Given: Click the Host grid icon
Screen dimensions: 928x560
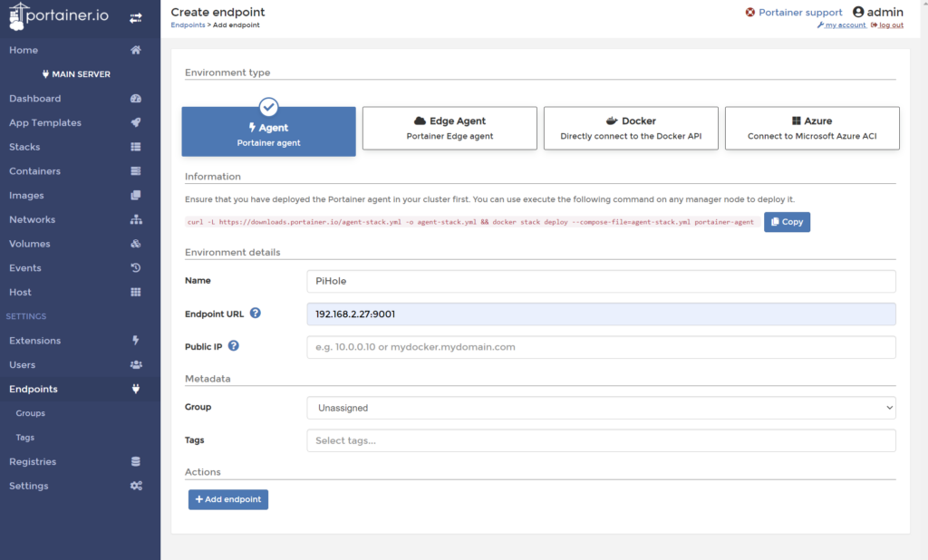Looking at the screenshot, I should point(136,293).
